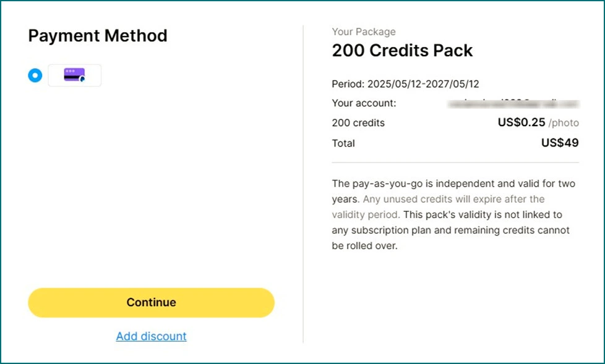Click the Total label
This screenshot has width=605, height=364.
click(343, 143)
